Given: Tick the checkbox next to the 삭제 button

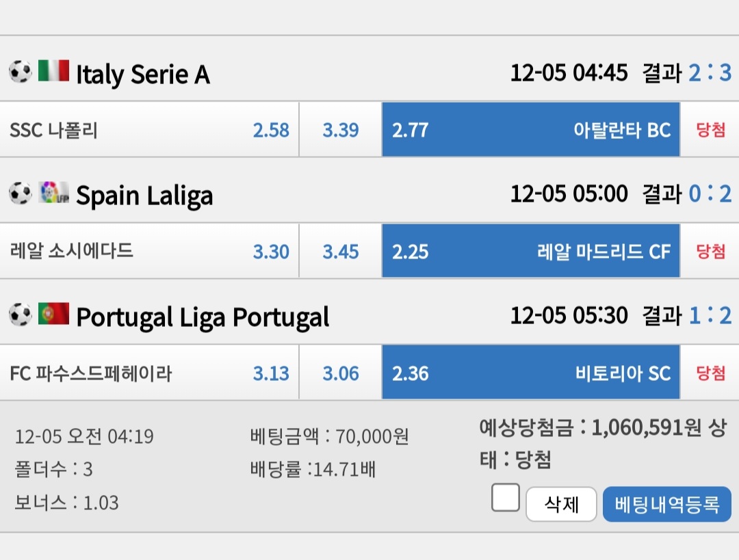Looking at the screenshot, I should tap(505, 497).
